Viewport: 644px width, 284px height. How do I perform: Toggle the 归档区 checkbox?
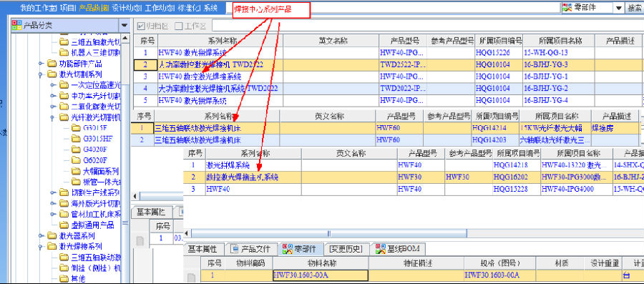[x=142, y=26]
